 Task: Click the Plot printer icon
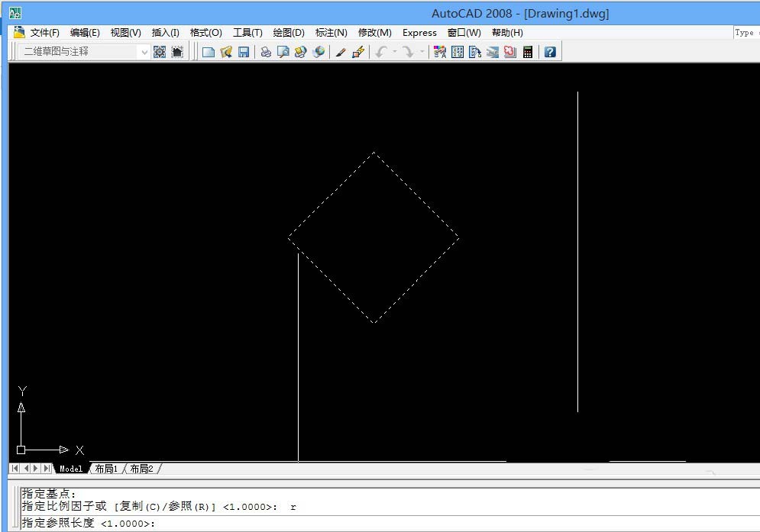coord(266,52)
